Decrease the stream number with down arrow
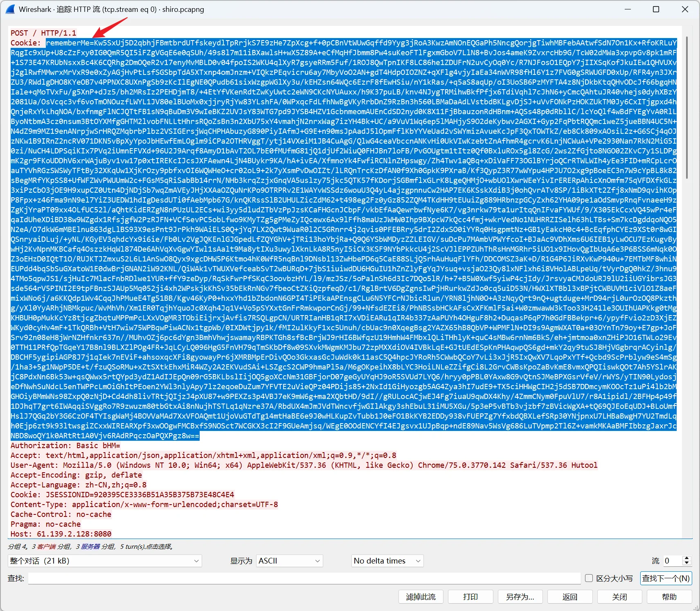The image size is (700, 611). (687, 563)
